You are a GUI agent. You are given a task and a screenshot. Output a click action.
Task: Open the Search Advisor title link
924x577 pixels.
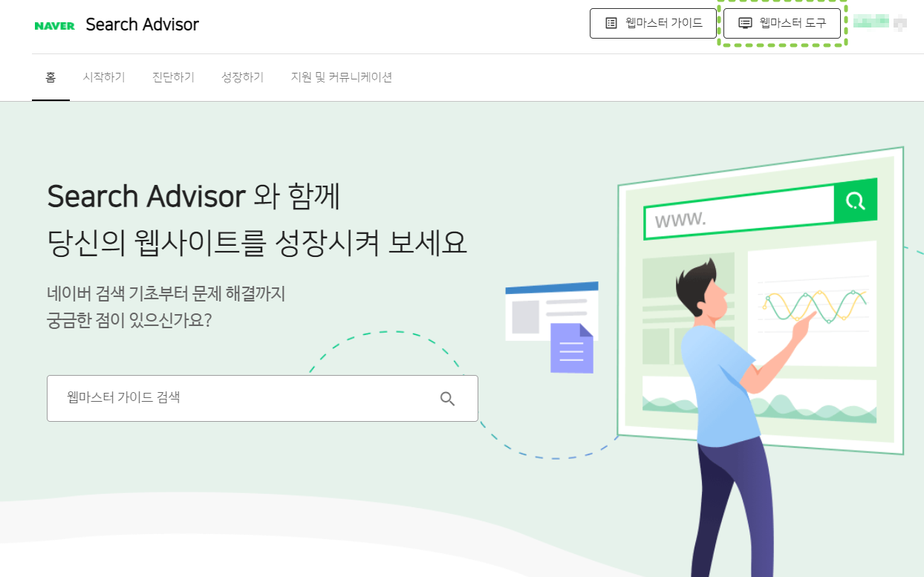[143, 25]
